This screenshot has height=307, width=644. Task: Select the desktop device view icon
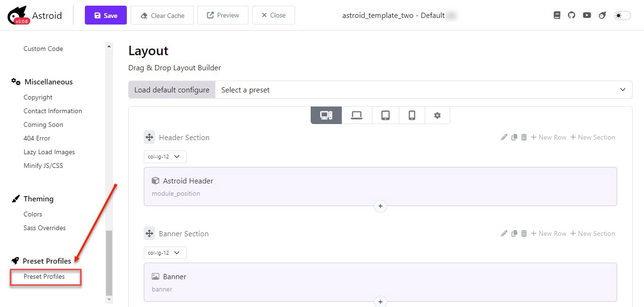coord(326,115)
